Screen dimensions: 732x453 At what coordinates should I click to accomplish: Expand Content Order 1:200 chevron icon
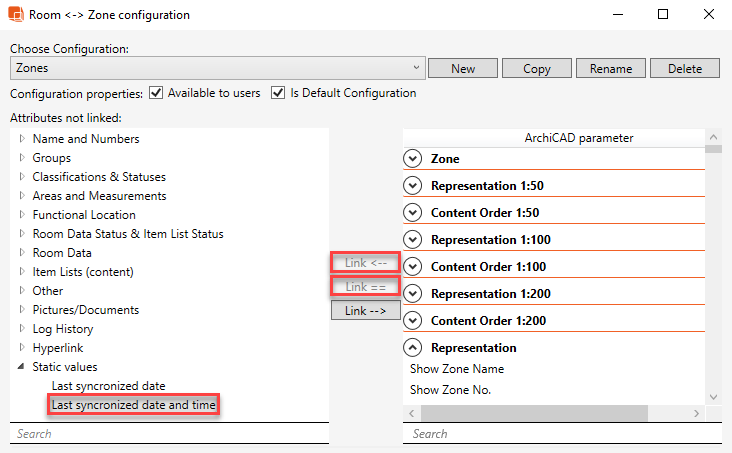tap(413, 320)
